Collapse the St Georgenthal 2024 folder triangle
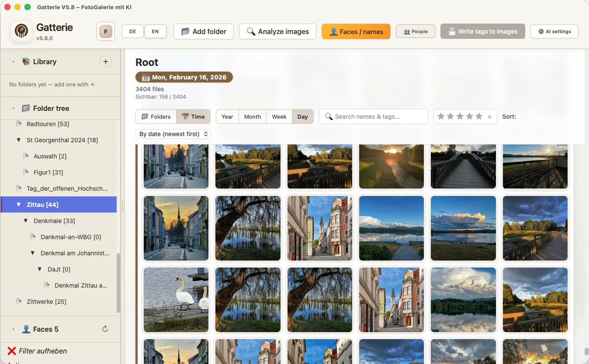 click(x=19, y=140)
